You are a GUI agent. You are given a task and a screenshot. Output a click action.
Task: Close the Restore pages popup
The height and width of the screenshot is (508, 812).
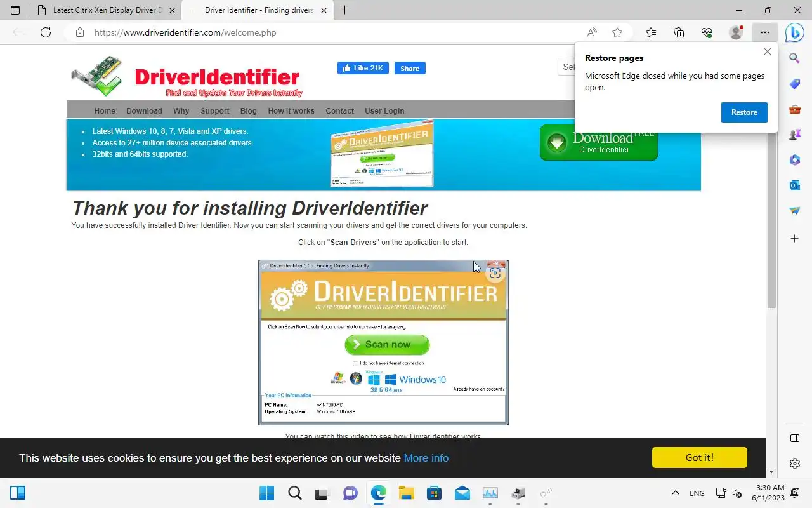point(768,52)
